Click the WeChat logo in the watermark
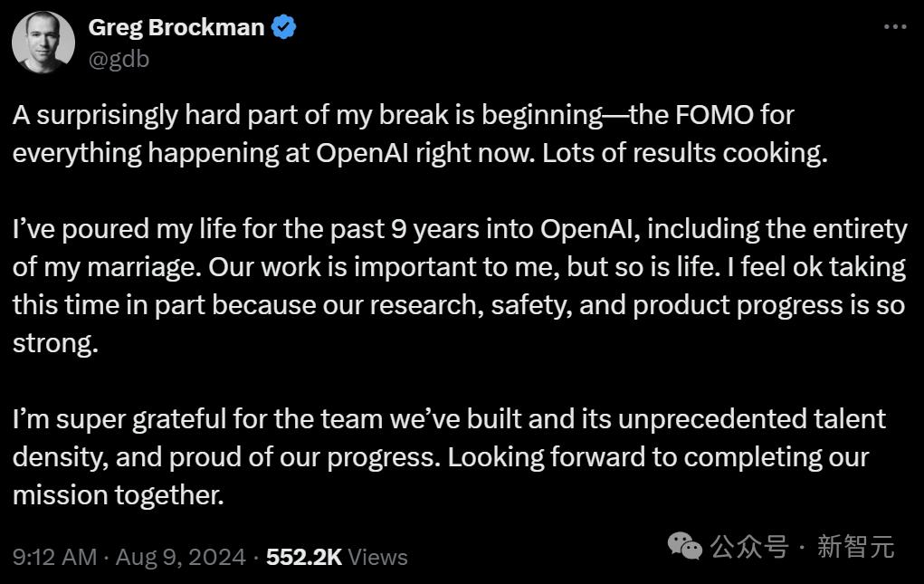 [x=685, y=545]
